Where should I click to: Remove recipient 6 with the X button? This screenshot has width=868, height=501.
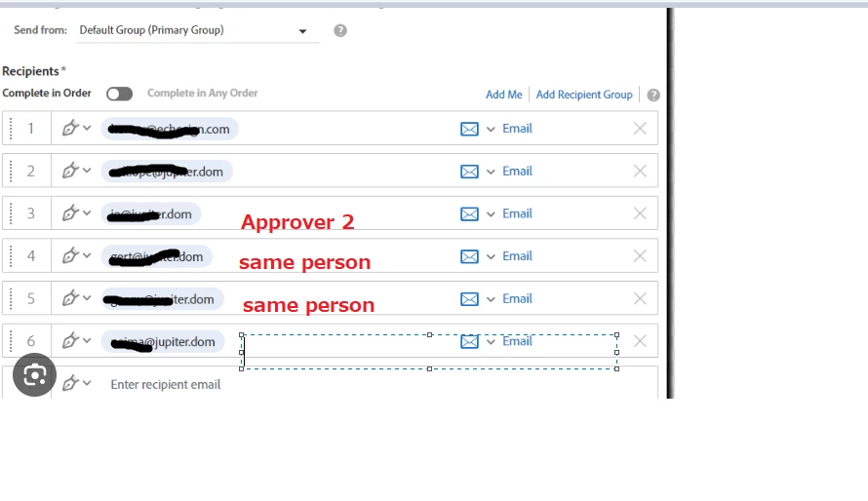[640, 341]
